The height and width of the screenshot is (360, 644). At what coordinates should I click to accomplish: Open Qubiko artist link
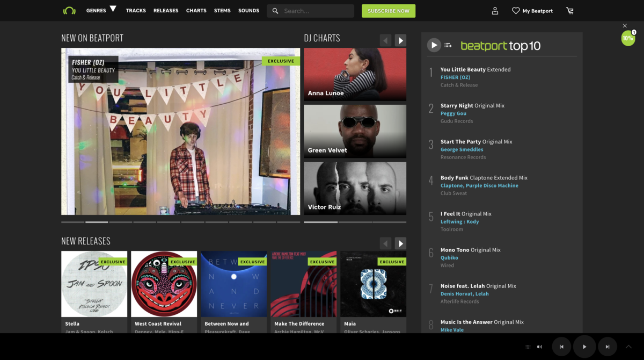(x=449, y=257)
